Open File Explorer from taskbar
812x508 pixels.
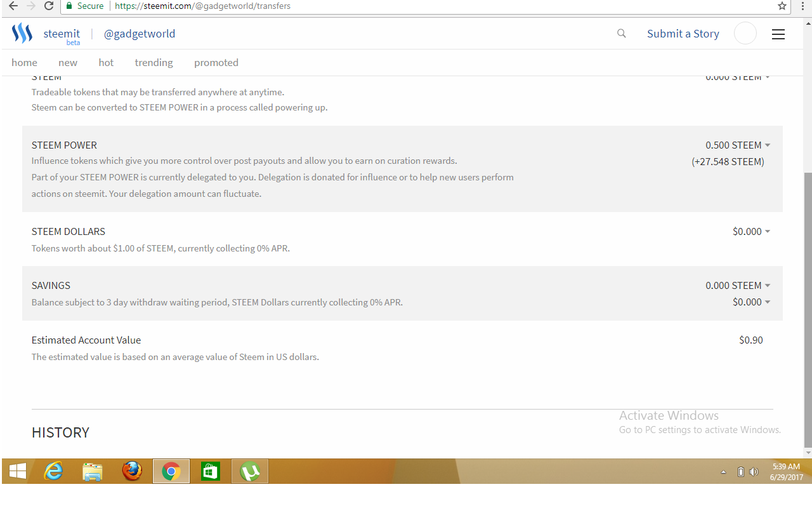click(x=93, y=471)
